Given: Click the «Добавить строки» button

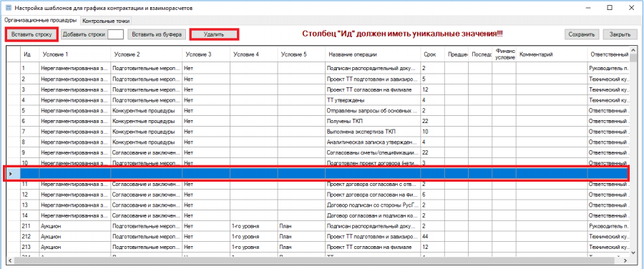Looking at the screenshot, I should [84, 34].
